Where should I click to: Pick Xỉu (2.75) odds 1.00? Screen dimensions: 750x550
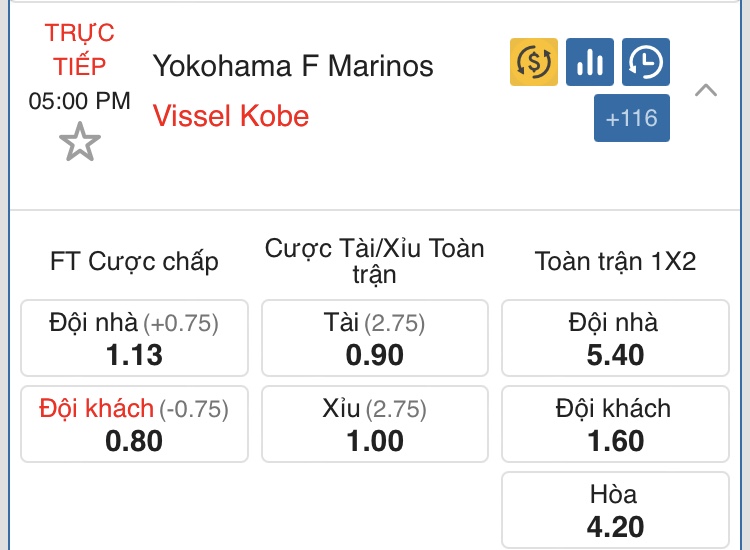(x=375, y=424)
